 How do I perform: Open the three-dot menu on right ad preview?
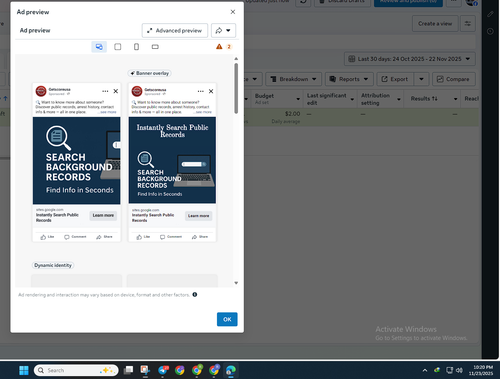pyautogui.click(x=200, y=91)
